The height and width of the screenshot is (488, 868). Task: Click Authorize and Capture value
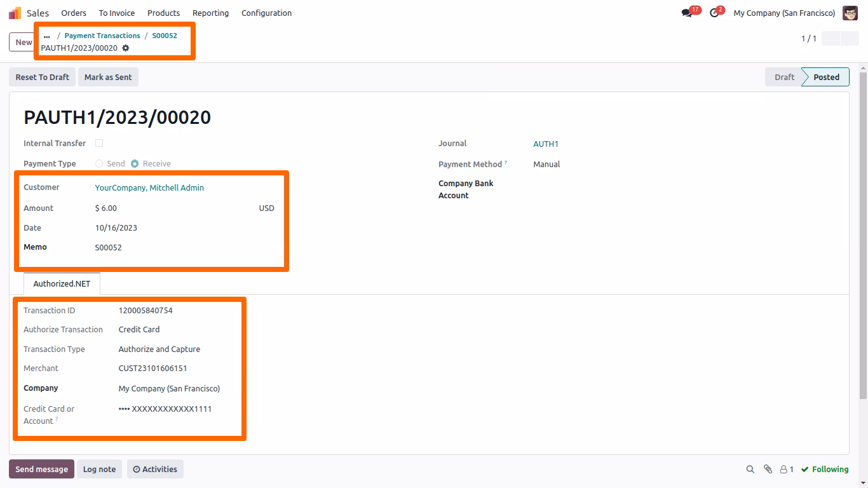pyautogui.click(x=159, y=349)
